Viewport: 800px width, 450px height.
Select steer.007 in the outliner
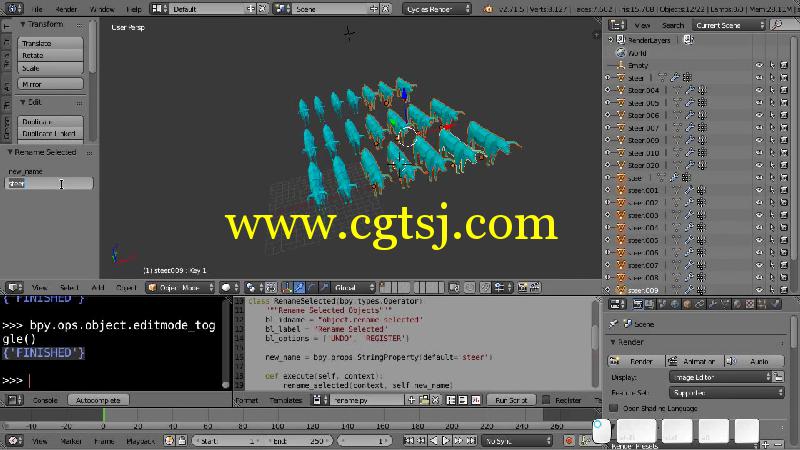pos(643,265)
